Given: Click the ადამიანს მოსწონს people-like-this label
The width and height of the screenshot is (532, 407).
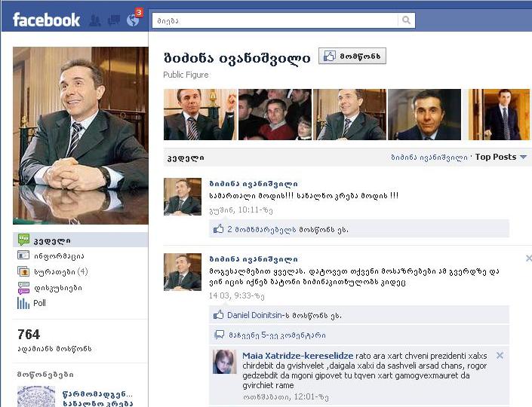Looking at the screenshot, I should click(54, 349).
